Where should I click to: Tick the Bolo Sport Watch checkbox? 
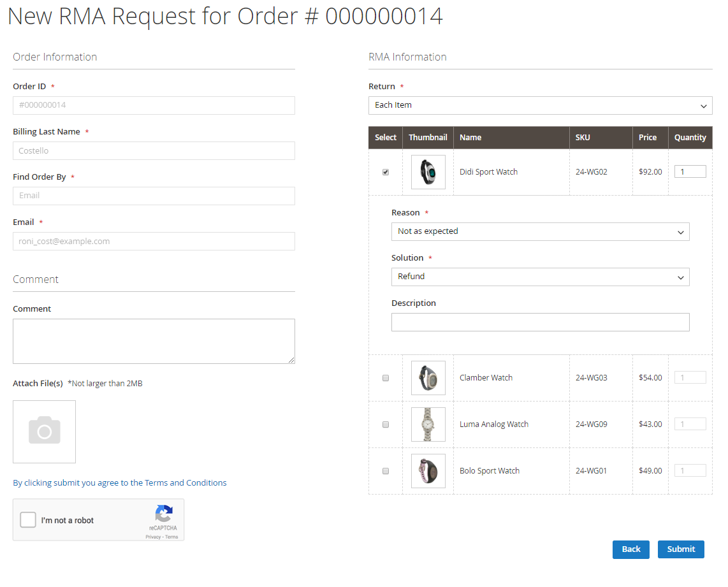[x=386, y=471]
